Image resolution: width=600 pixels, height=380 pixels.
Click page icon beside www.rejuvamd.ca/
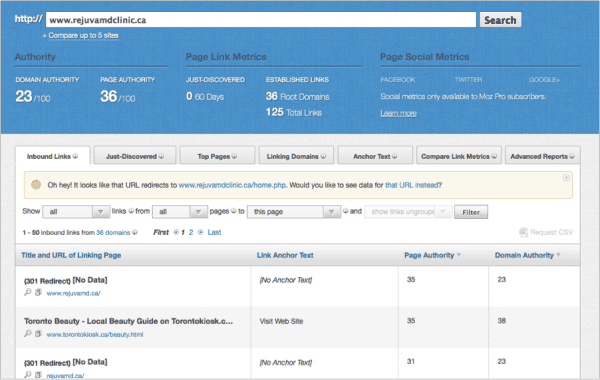coord(38,292)
